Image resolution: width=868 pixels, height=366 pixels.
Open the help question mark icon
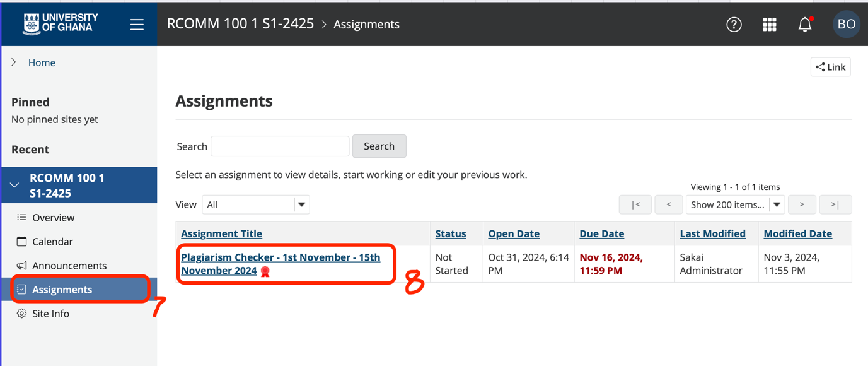click(x=734, y=25)
